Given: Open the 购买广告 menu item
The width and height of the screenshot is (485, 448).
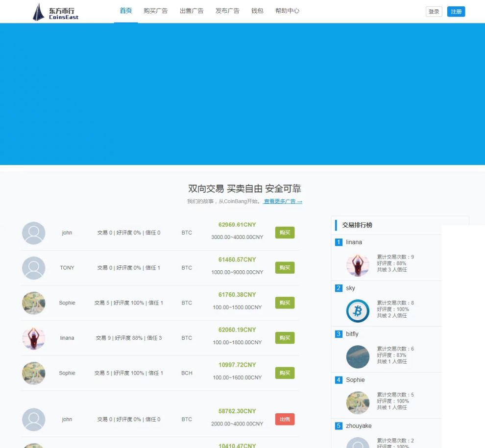Looking at the screenshot, I should [156, 11].
